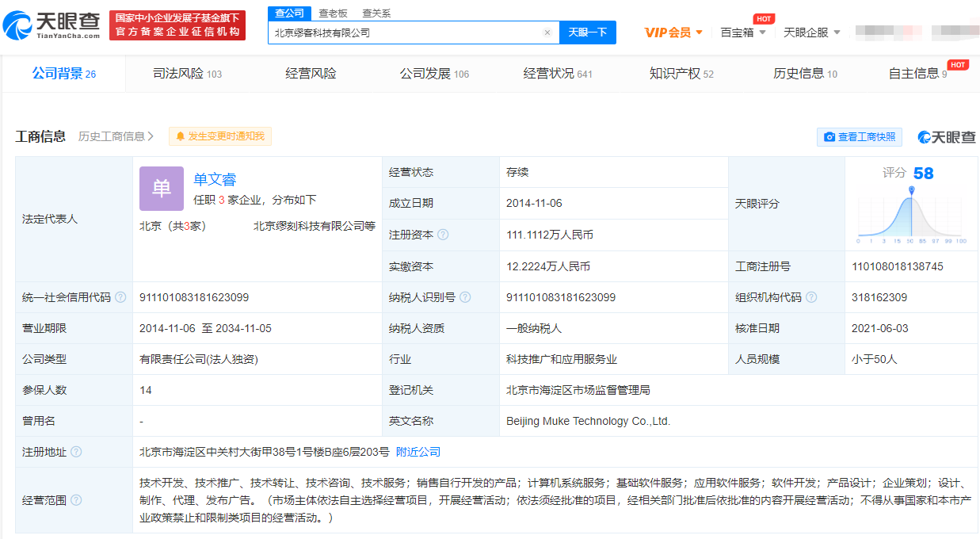
Task: Select the English name Beijing Muke Technology Co.,Ltd.
Action: pyautogui.click(x=589, y=421)
